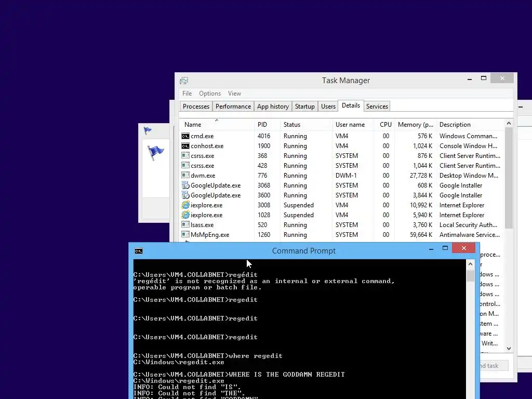Viewport: 532px width, 399px height.
Task: Switch to the Users tab
Action: (x=328, y=107)
